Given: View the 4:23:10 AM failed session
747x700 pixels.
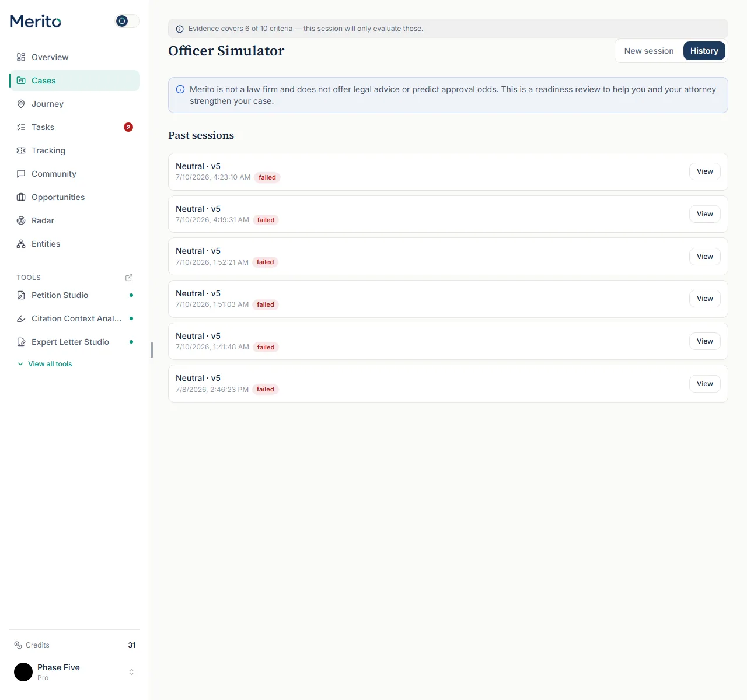Looking at the screenshot, I should point(705,171).
